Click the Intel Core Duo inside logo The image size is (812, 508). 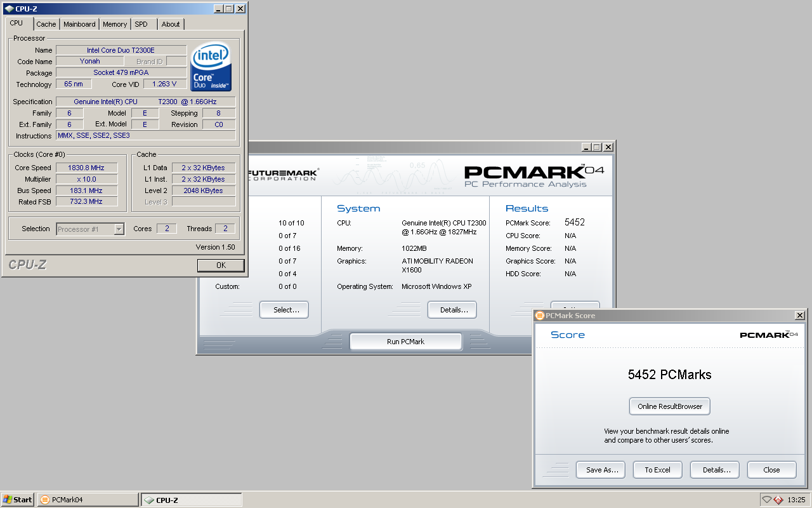coord(211,67)
